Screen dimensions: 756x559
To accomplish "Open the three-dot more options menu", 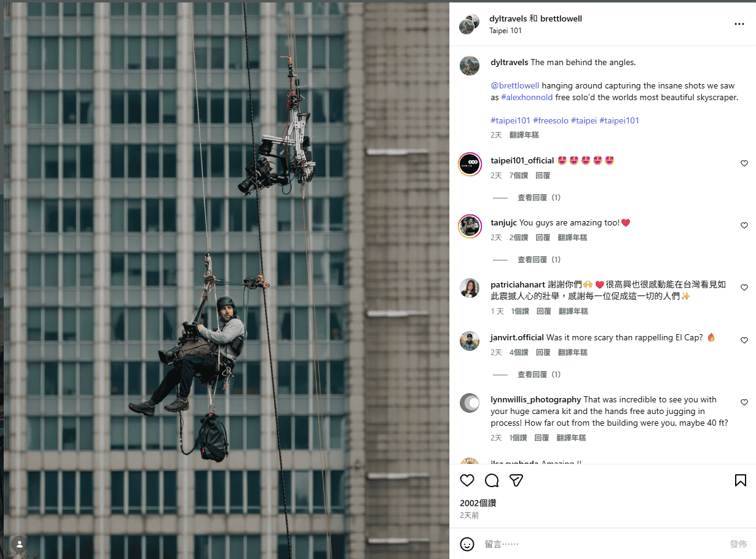I will pyautogui.click(x=739, y=24).
